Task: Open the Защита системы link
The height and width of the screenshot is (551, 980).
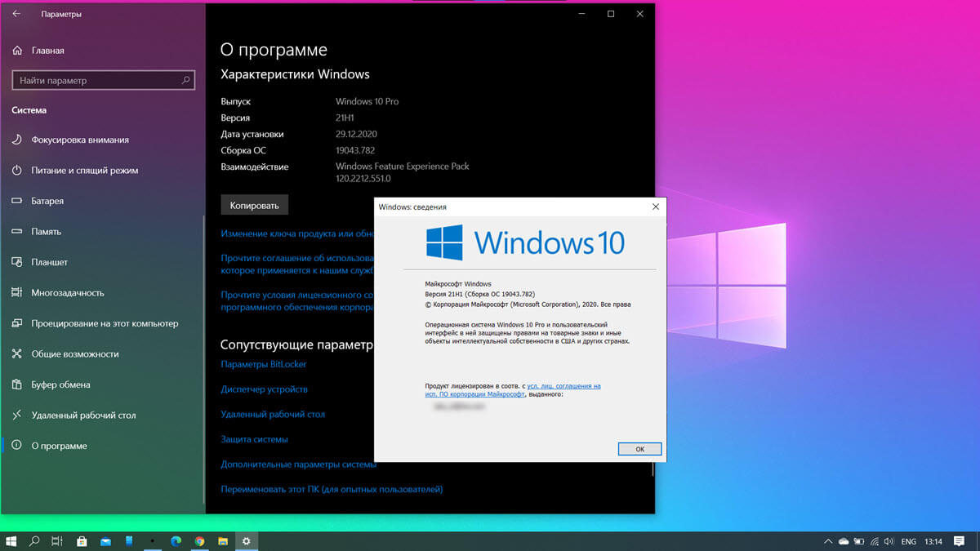Action: point(254,439)
